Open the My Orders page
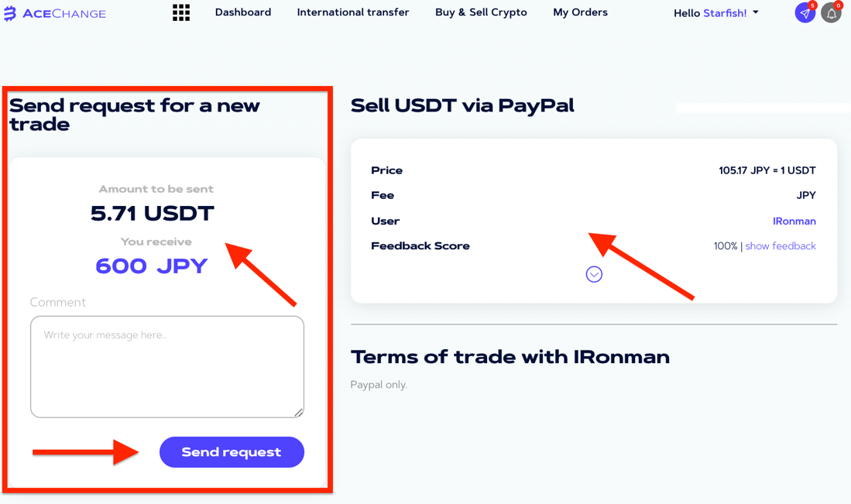The height and width of the screenshot is (504, 851). (580, 12)
